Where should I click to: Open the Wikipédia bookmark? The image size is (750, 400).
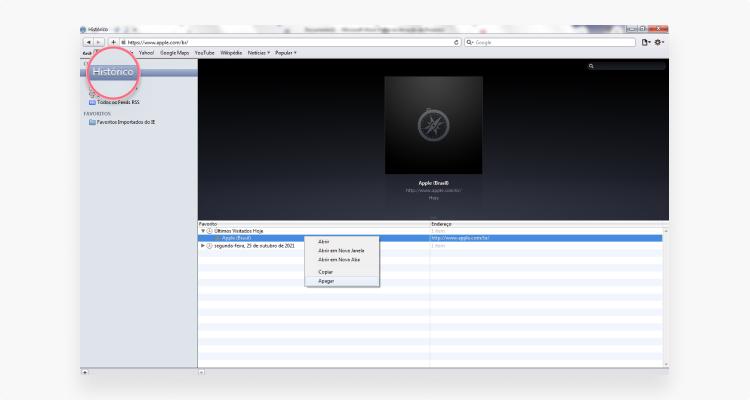coord(231,53)
